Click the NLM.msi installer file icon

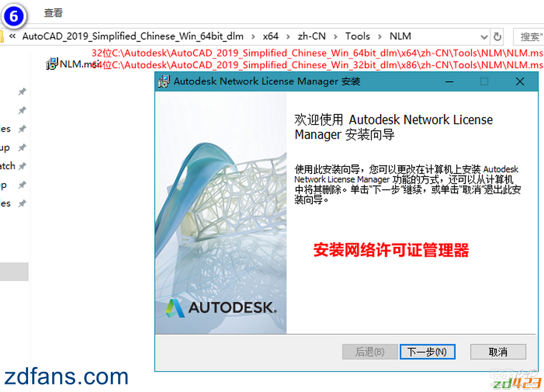[52, 64]
